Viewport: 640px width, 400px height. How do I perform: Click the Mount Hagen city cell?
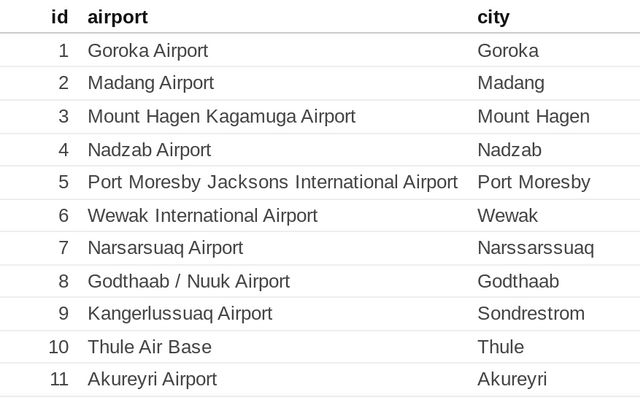pyautogui.click(x=533, y=117)
